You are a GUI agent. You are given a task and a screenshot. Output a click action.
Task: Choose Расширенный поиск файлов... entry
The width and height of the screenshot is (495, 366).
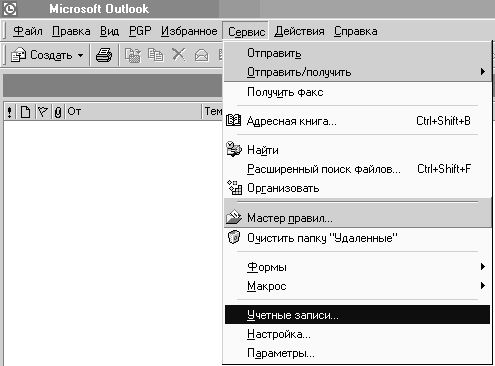357,169
